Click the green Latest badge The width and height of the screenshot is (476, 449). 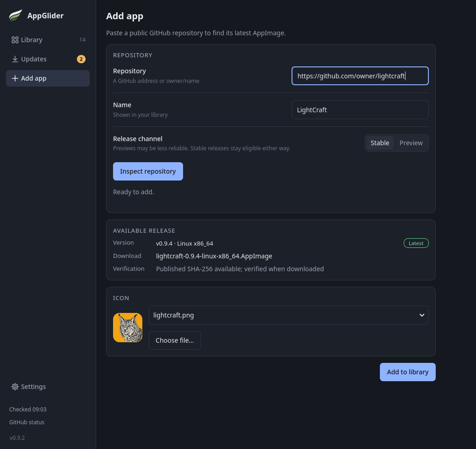coord(416,243)
